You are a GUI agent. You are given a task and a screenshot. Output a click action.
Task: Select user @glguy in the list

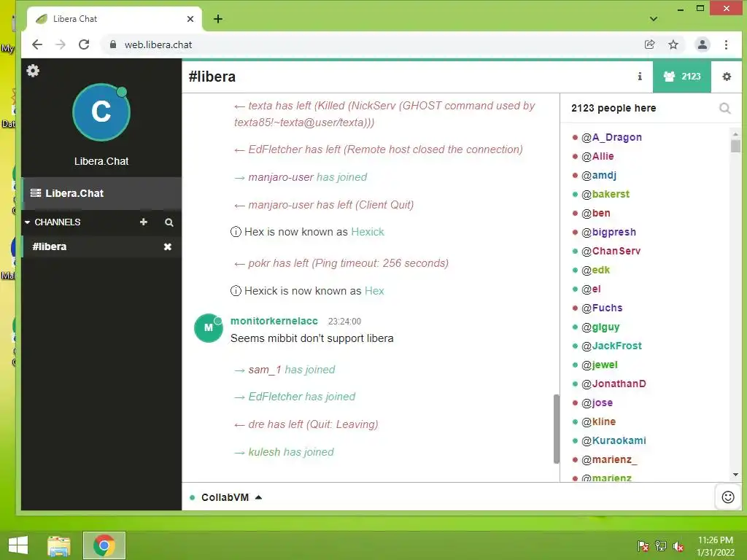pyautogui.click(x=600, y=327)
